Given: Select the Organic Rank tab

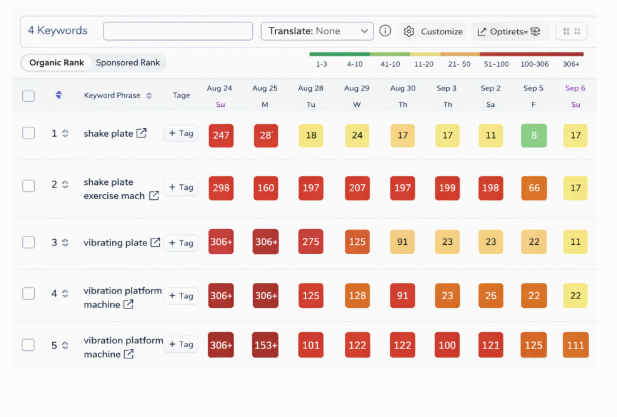Looking at the screenshot, I should tap(57, 63).
